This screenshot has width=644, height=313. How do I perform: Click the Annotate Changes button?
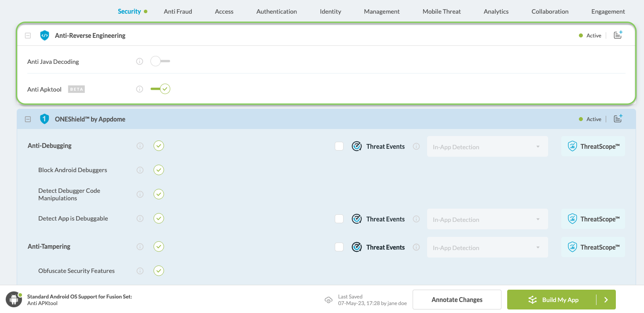coord(457,300)
